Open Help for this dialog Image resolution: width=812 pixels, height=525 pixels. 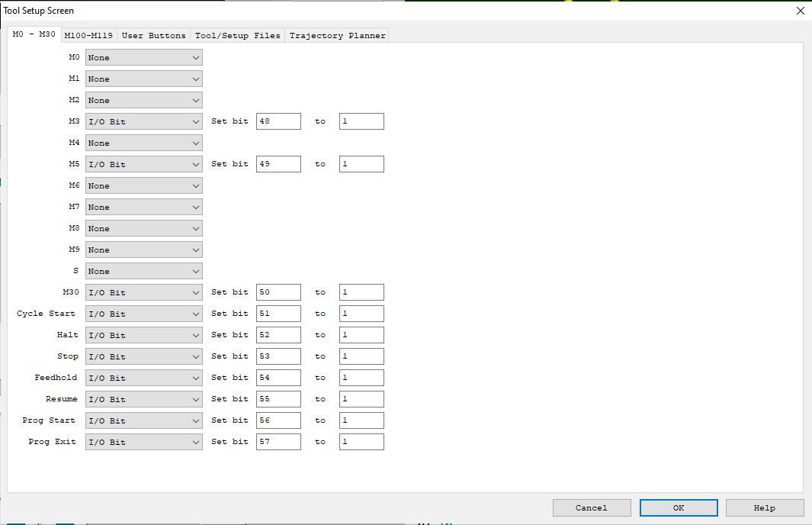coord(764,508)
